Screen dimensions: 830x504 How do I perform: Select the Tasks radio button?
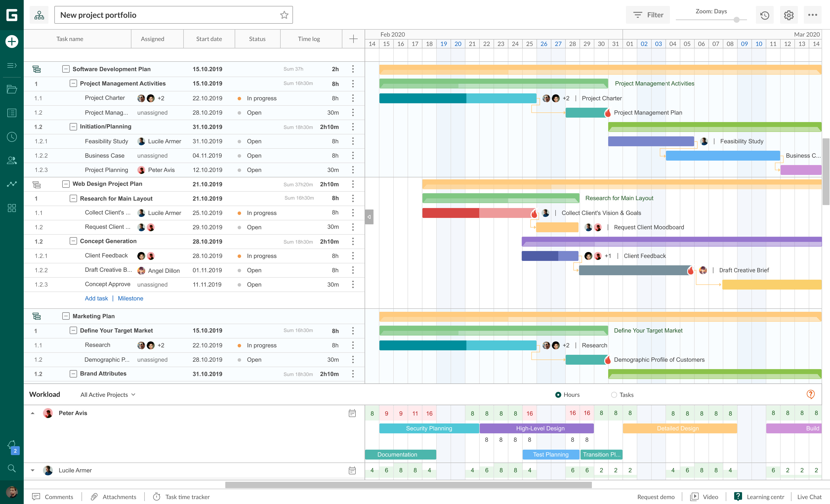click(614, 395)
